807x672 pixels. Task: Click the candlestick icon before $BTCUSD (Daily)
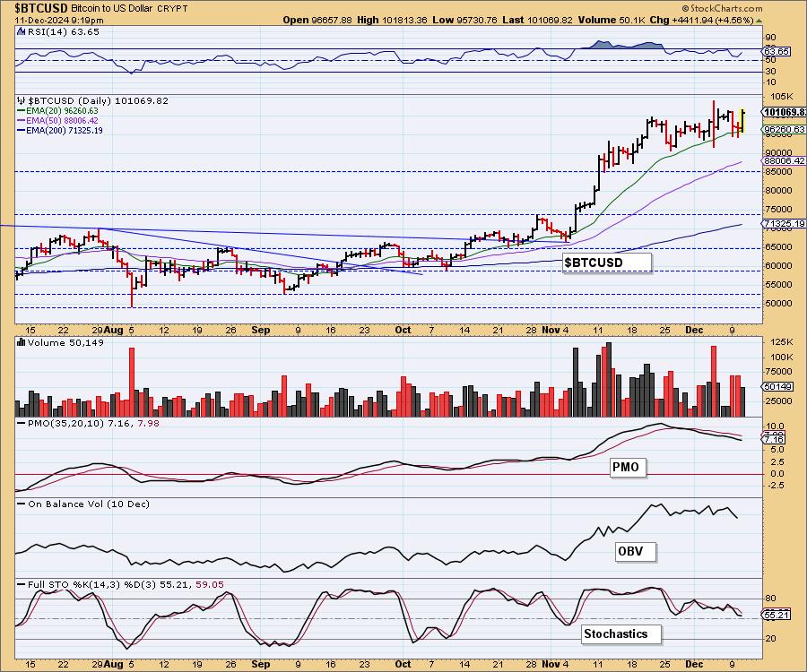(x=21, y=100)
